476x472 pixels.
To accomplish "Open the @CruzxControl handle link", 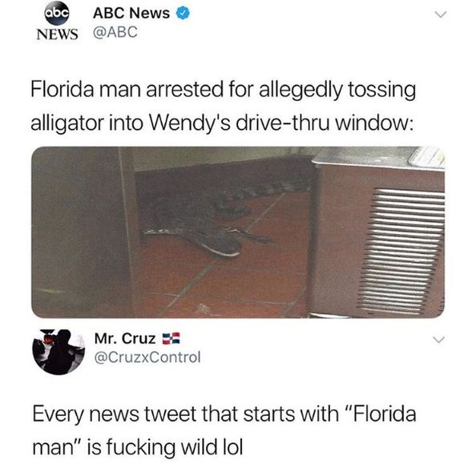I will point(147,357).
